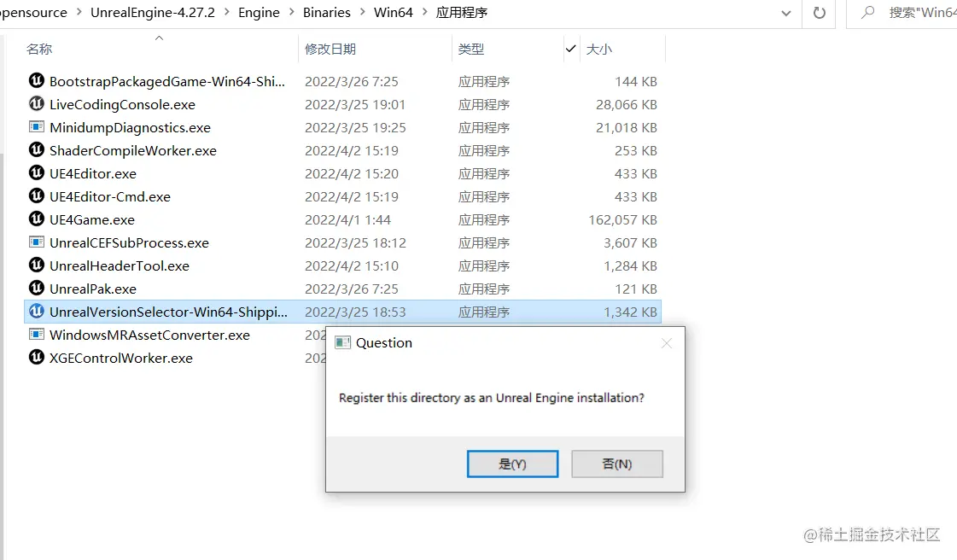Viewport: 957px width, 560px height.
Task: Expand chevron after Engine breadcrumb
Action: [291, 12]
